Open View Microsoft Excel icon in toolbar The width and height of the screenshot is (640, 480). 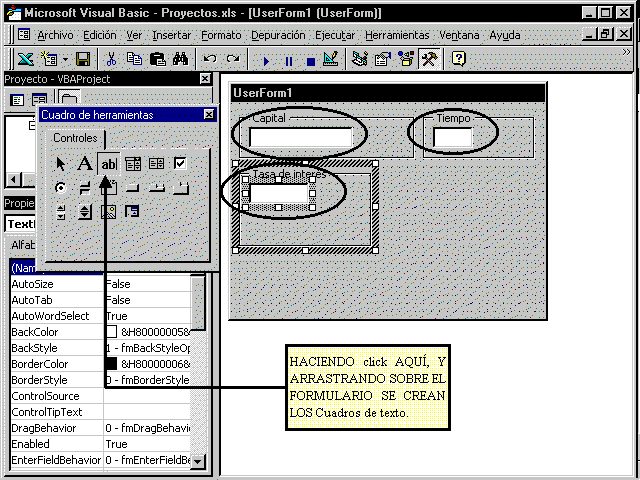pos(26,60)
